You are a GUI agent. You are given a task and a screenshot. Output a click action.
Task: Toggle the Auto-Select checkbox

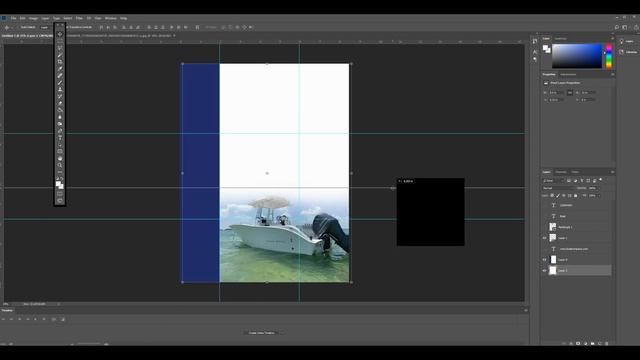[x=17, y=27]
